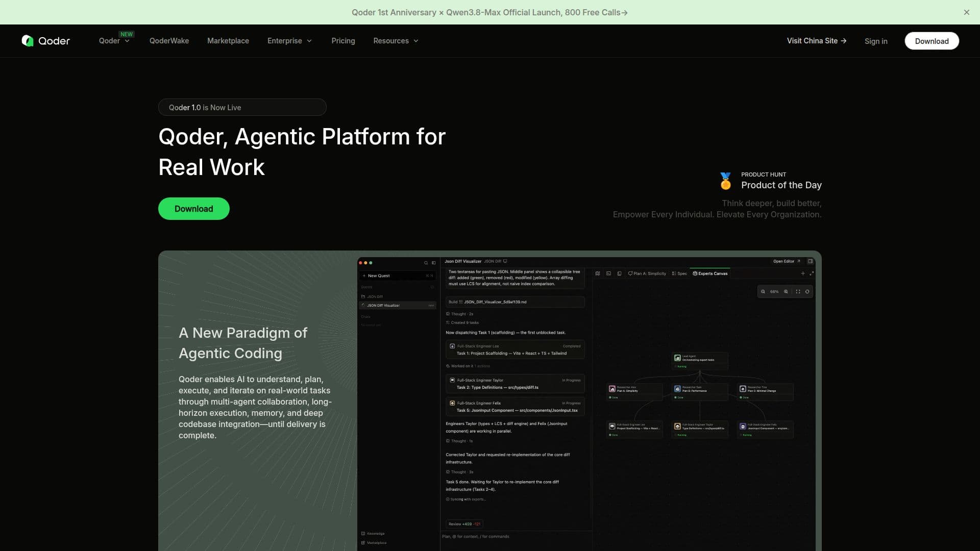Close the anniversary announcement banner

pyautogui.click(x=966, y=12)
